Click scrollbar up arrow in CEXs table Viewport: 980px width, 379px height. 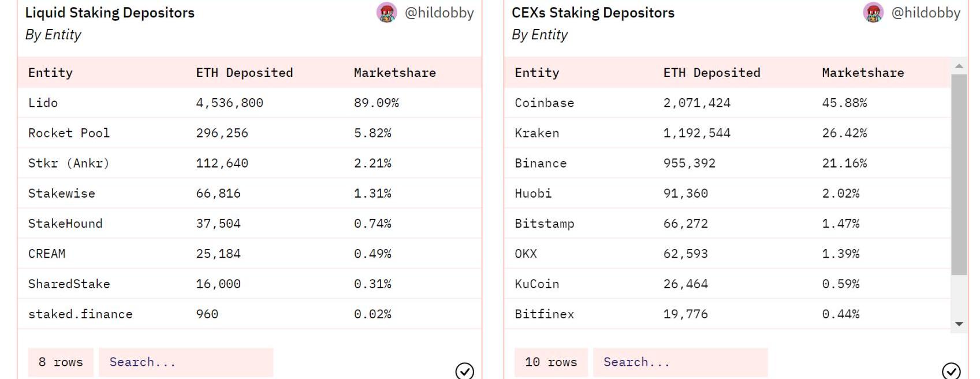point(959,66)
